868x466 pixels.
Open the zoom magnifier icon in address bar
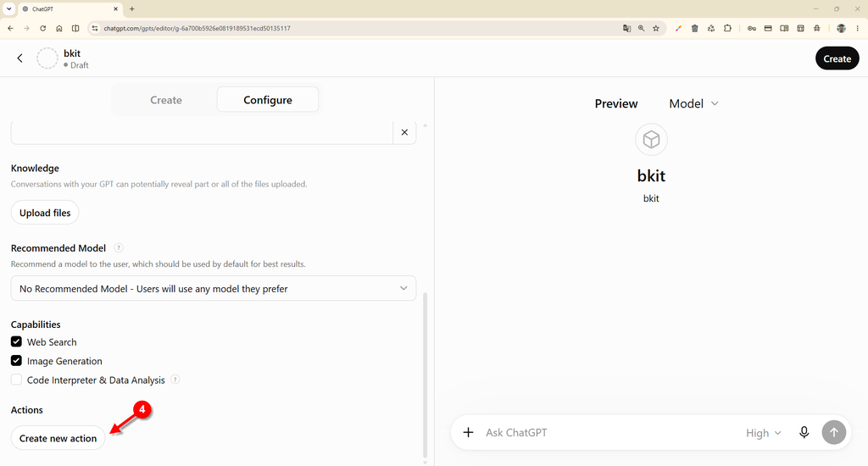coord(641,28)
